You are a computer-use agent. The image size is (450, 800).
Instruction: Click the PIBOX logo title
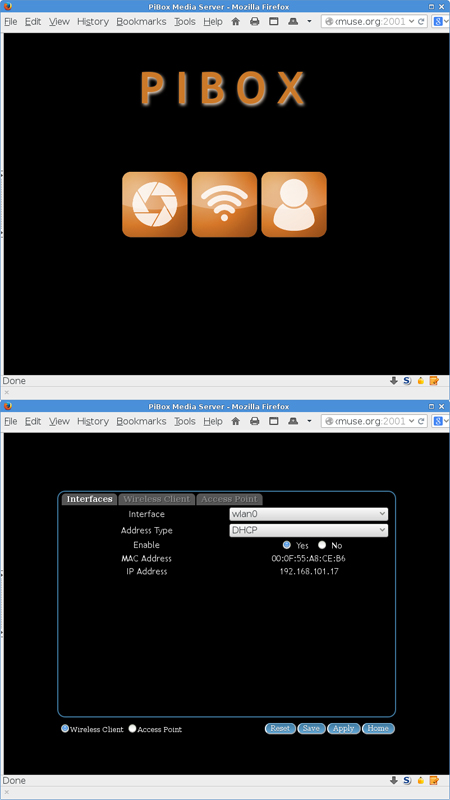[223, 89]
